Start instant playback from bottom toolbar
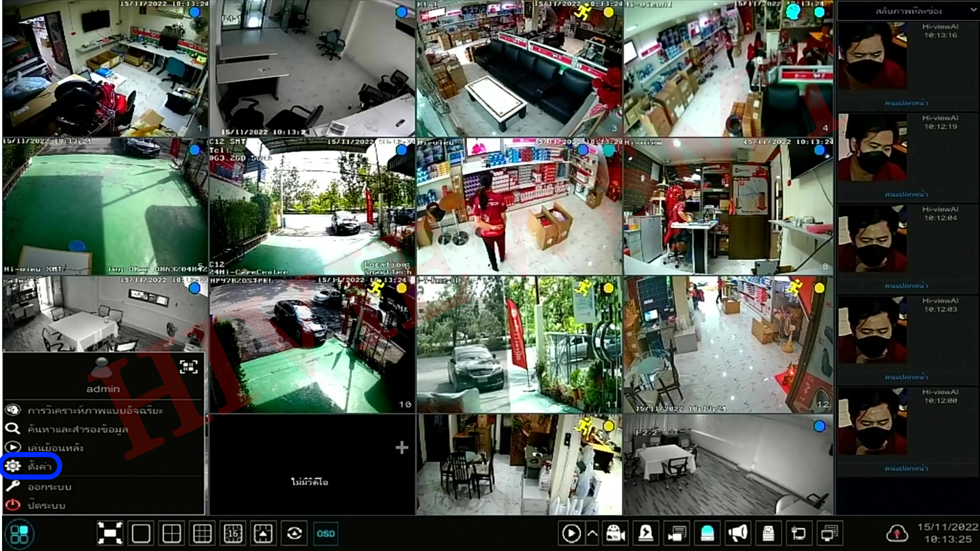The width and height of the screenshot is (980, 551). [x=571, y=534]
